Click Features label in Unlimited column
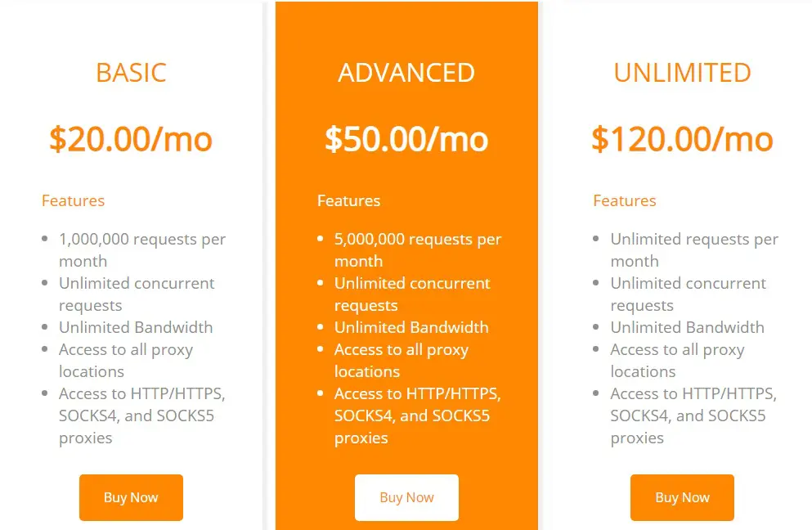Image resolution: width=812 pixels, height=530 pixels. click(x=625, y=200)
